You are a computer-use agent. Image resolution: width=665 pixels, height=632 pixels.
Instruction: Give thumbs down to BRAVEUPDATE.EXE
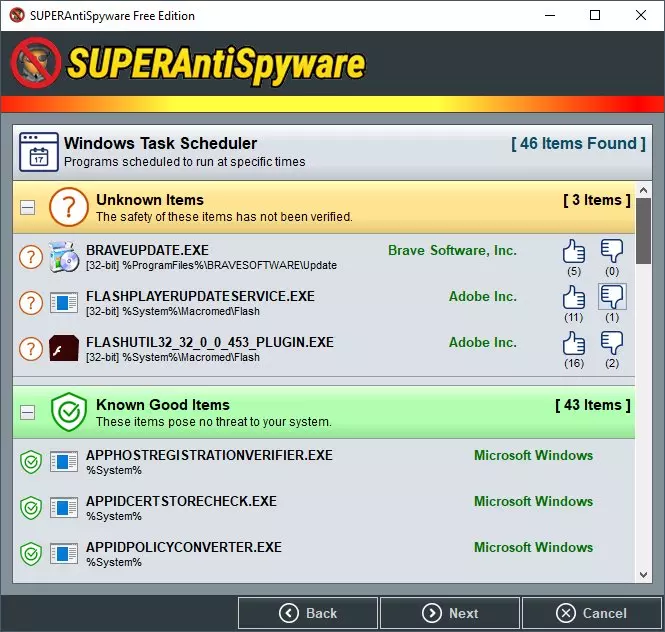point(612,251)
